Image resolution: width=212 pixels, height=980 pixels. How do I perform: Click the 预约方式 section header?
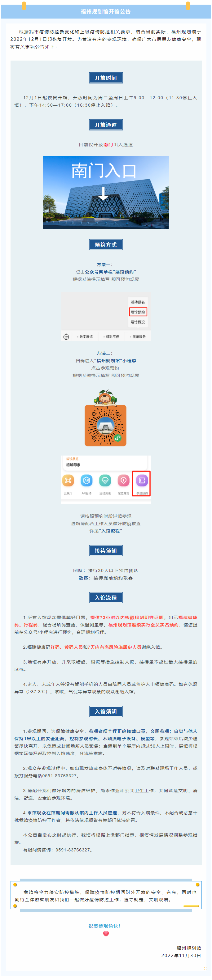[106, 245]
